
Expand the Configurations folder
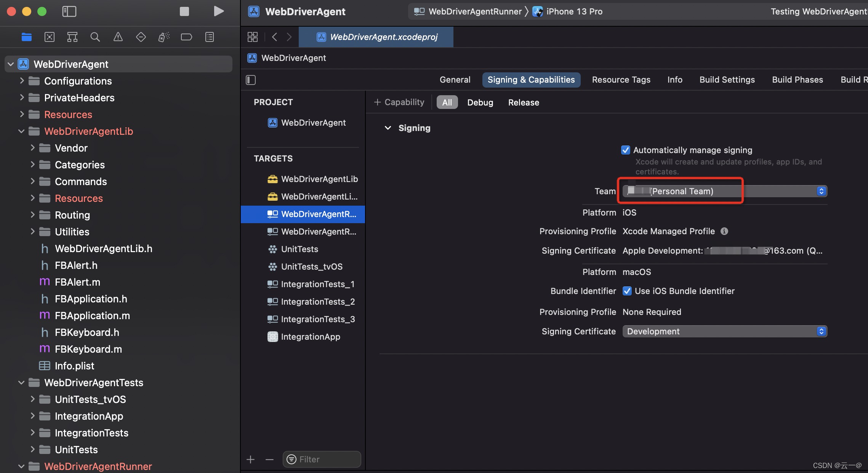(22, 81)
